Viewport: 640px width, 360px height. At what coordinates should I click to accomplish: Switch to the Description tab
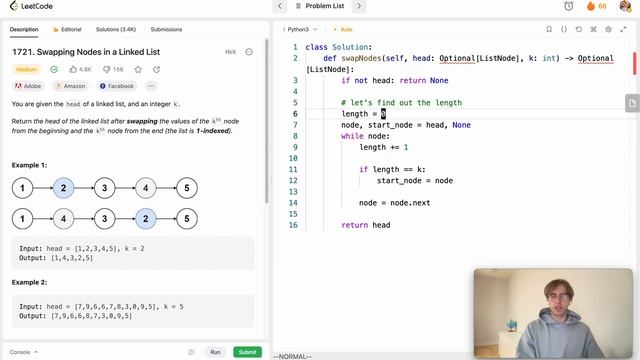(24, 29)
